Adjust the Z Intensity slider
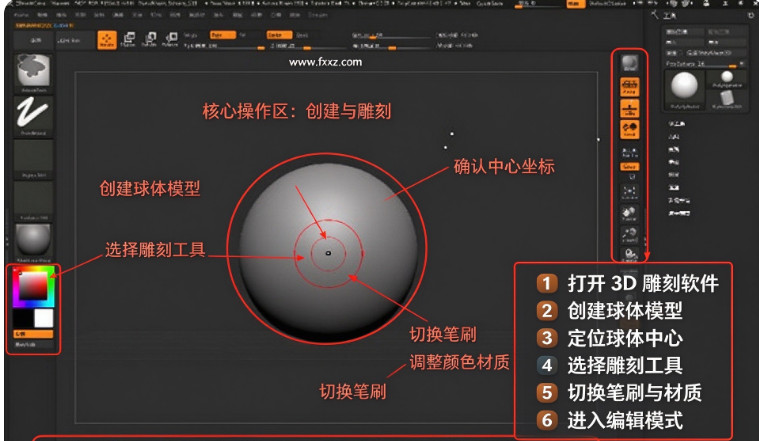 pyautogui.click(x=307, y=46)
